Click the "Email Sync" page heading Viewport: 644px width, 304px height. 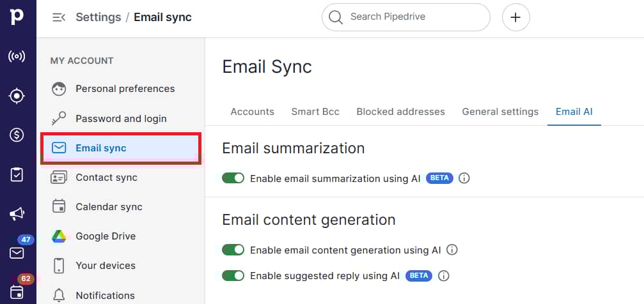click(x=267, y=67)
